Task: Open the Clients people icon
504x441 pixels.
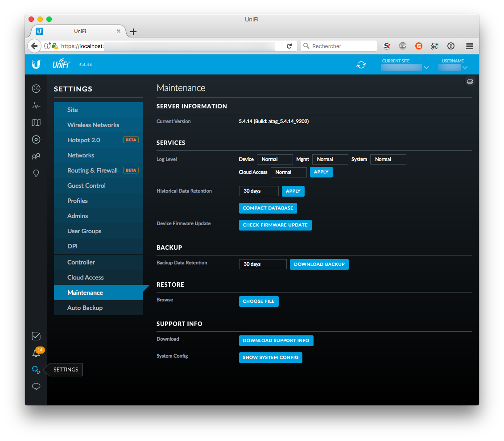Action: 36,157
